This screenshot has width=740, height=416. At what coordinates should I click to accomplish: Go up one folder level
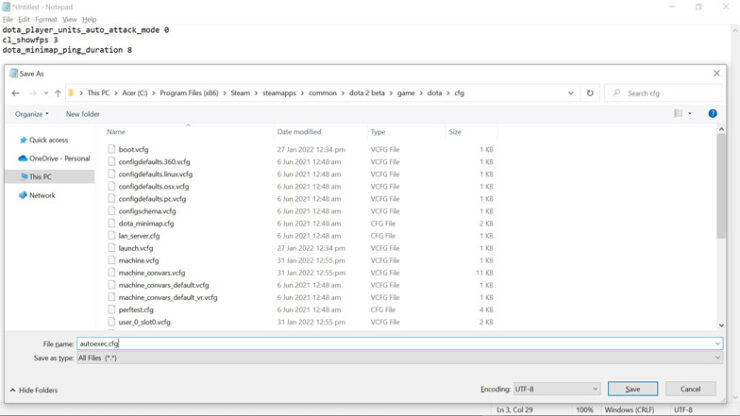click(x=58, y=93)
